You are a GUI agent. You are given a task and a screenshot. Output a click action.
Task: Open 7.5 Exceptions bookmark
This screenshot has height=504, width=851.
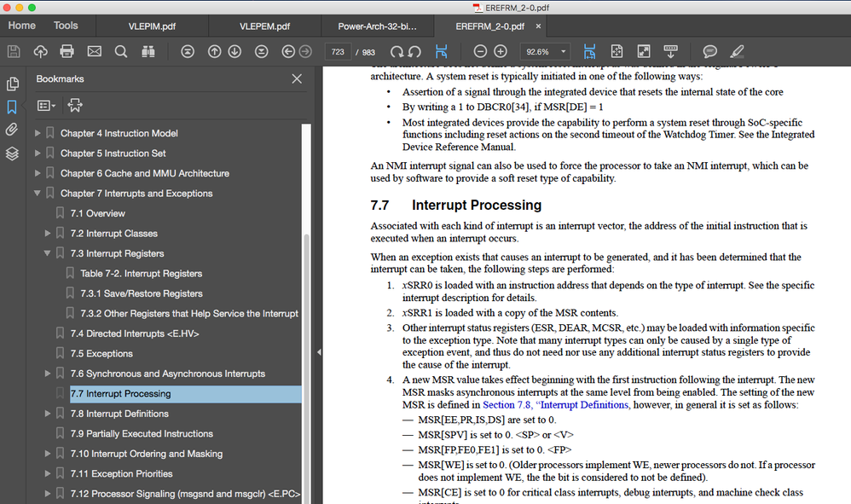pos(101,354)
